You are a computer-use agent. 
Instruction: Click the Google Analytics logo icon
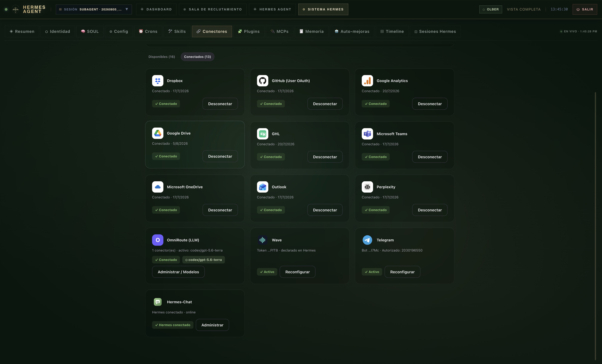pyautogui.click(x=367, y=81)
